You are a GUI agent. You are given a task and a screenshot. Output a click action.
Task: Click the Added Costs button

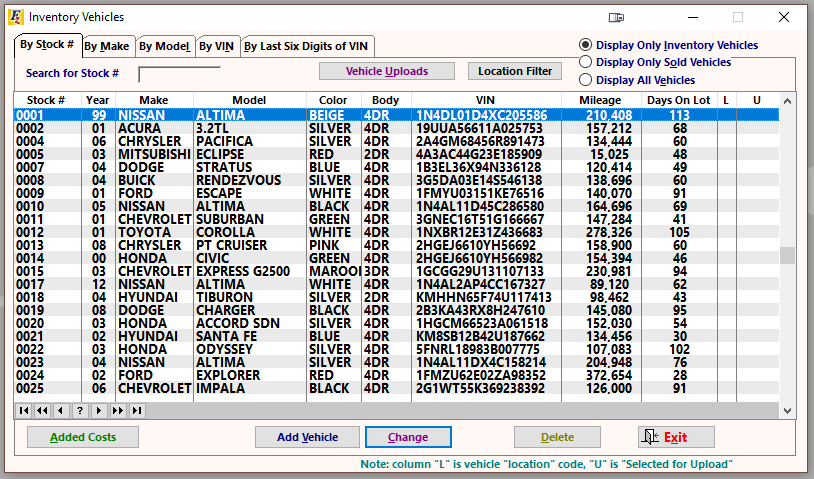click(83, 437)
